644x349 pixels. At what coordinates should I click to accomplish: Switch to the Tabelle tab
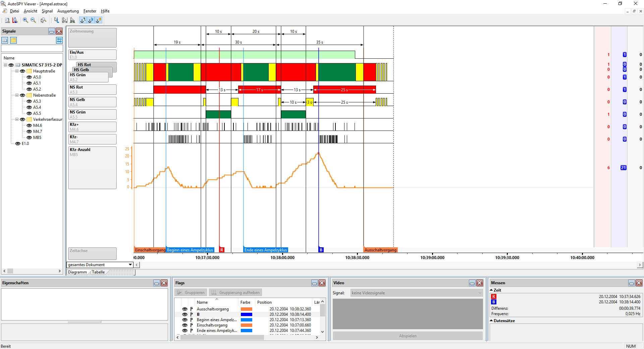98,272
